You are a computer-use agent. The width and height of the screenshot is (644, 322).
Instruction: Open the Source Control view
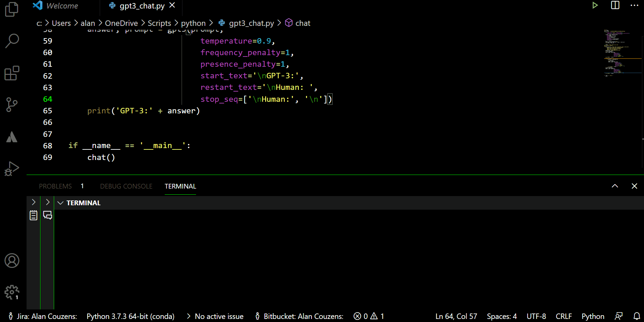coord(12,105)
